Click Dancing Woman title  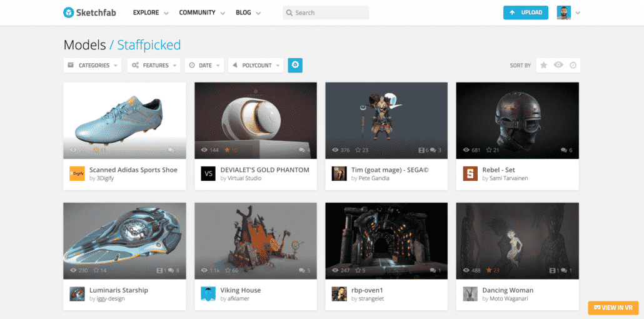[x=508, y=290]
